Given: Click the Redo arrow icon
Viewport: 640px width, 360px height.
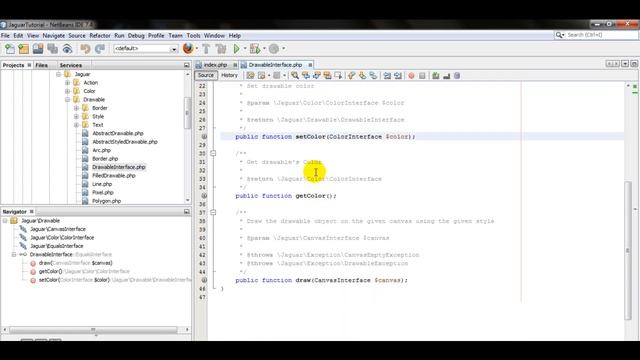Looking at the screenshot, I should coord(100,49).
